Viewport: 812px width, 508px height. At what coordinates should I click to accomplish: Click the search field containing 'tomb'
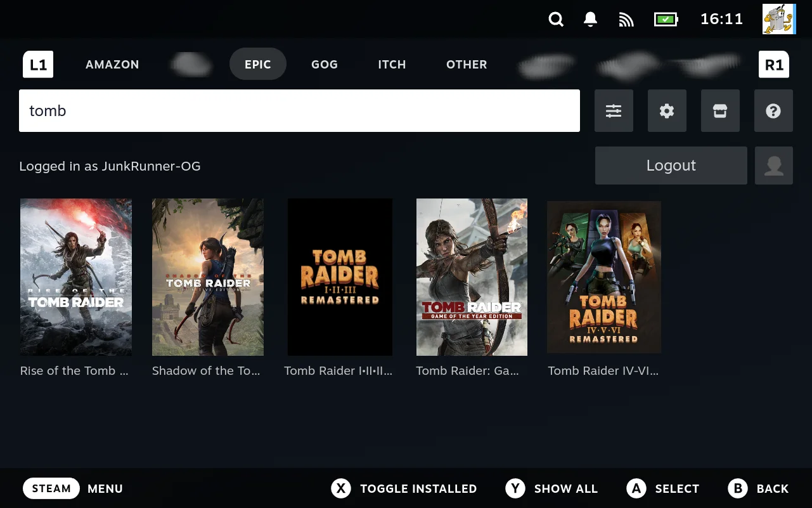click(299, 111)
